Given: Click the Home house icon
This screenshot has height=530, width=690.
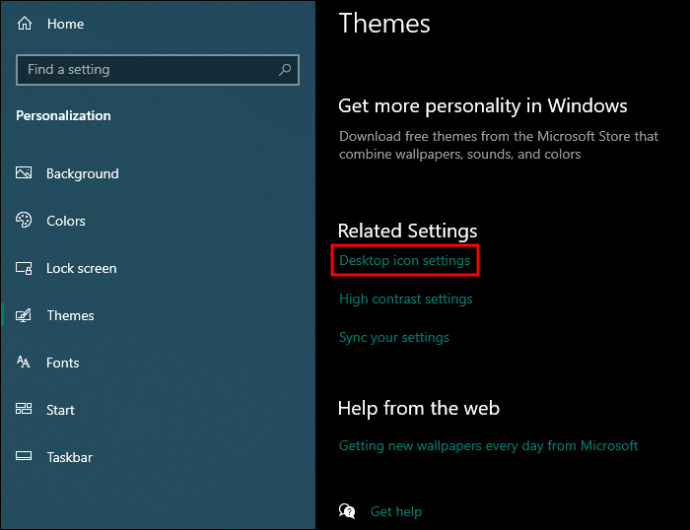Looking at the screenshot, I should pos(25,23).
